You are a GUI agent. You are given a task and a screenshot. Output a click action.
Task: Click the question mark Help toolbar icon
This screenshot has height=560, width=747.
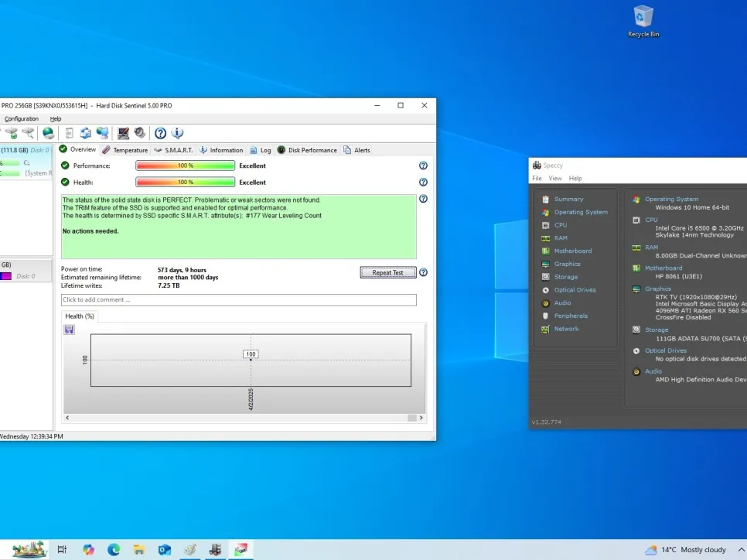pyautogui.click(x=161, y=133)
